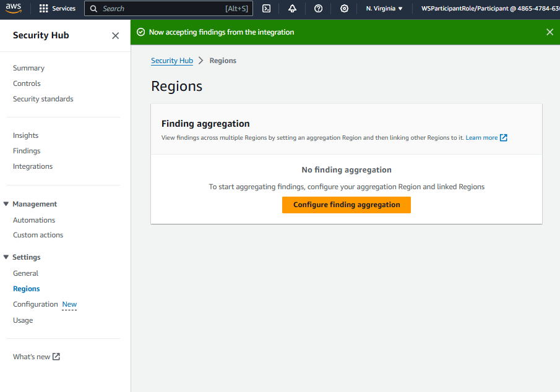560x392 pixels.
Task: Click the success checkmark icon in banner
Action: (141, 32)
